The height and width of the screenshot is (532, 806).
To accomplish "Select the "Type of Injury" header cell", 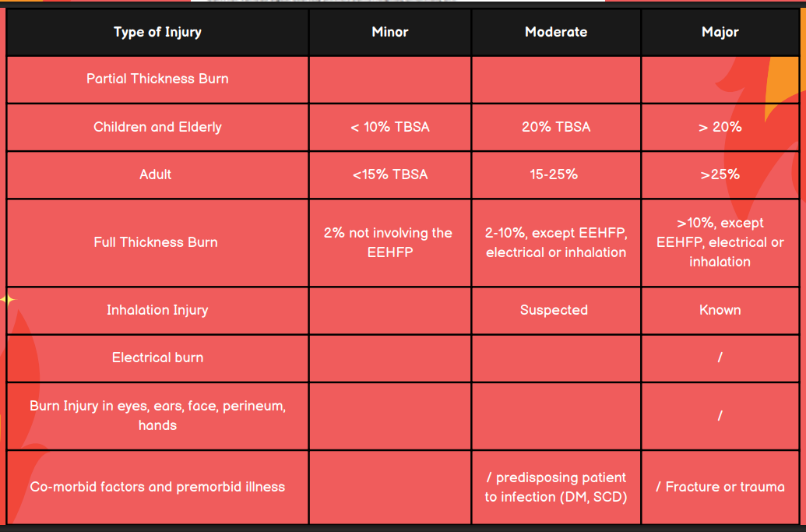I will [x=157, y=32].
